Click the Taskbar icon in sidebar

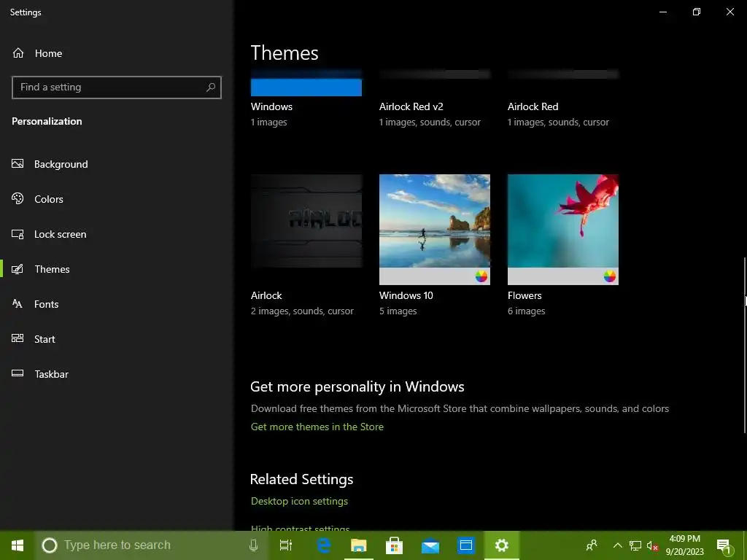[18, 373]
